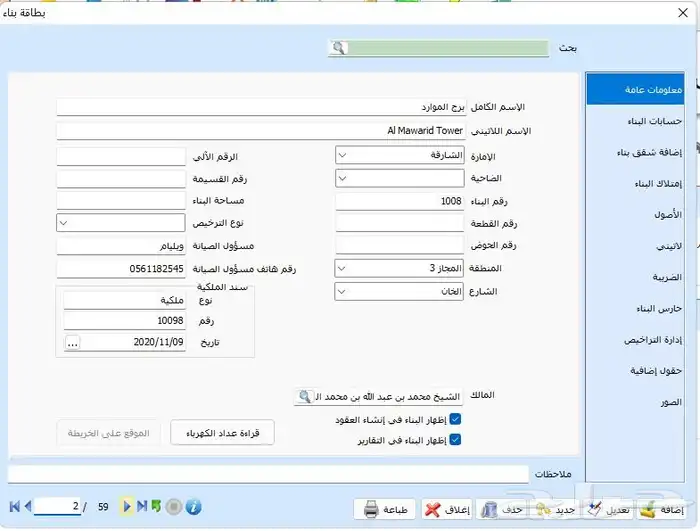The width and height of the screenshot is (700, 531).
Task: Click the المالك owner field
Action: click(x=379, y=397)
